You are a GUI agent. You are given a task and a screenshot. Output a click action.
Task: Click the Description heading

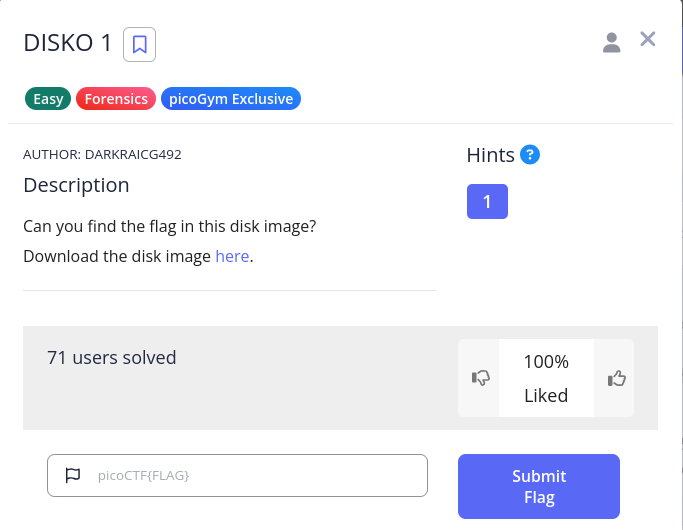click(76, 186)
